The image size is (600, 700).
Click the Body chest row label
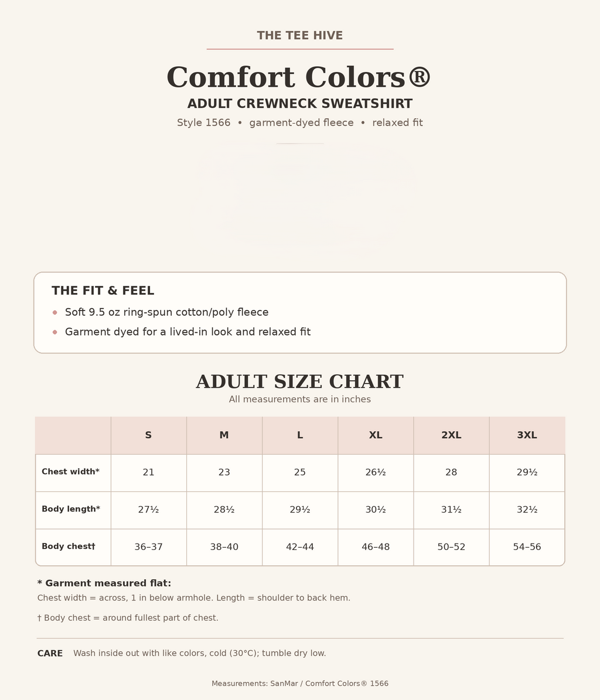point(69,547)
